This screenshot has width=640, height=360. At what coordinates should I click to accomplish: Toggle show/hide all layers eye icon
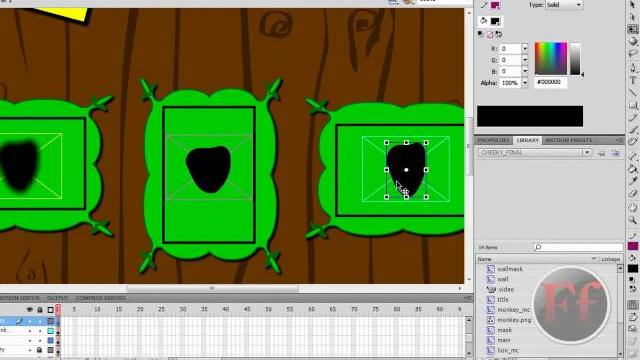[30, 310]
